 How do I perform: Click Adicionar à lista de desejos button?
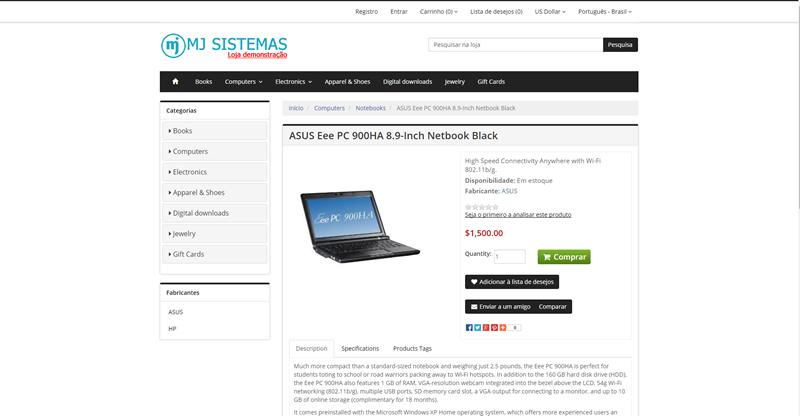click(x=512, y=282)
